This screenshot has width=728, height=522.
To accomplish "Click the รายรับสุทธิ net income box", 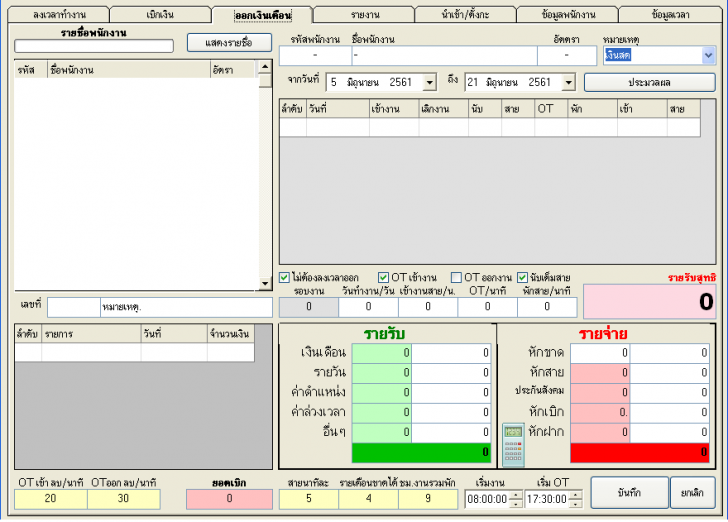I will [650, 302].
